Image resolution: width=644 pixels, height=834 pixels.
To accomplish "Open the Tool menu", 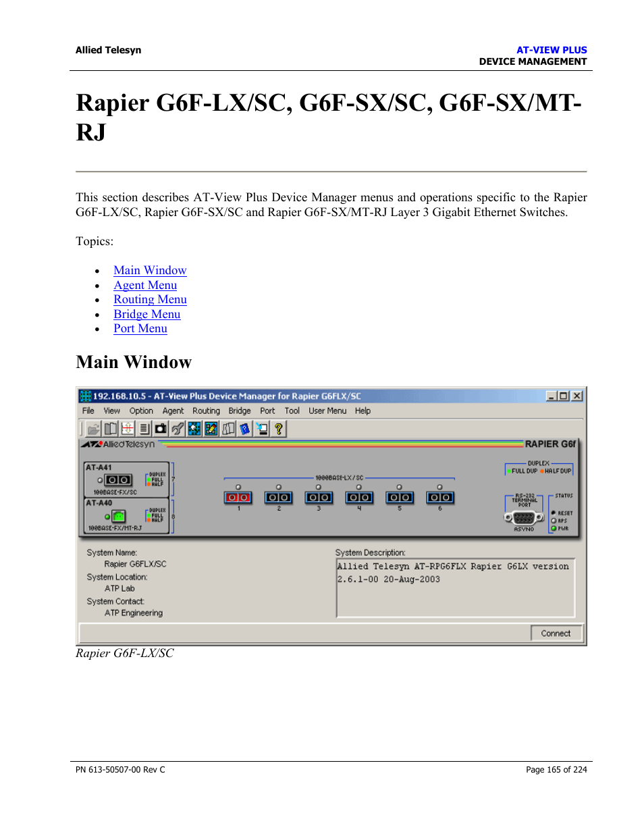I will (x=292, y=411).
